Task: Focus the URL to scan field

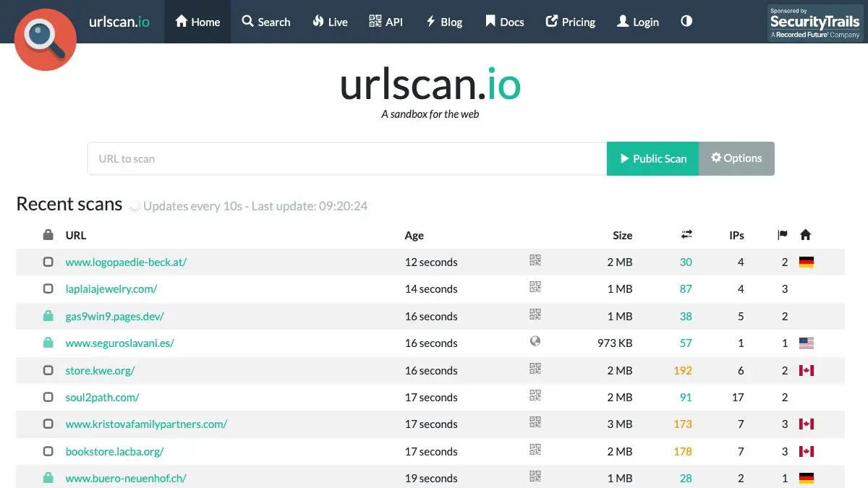Action: pyautogui.click(x=347, y=158)
